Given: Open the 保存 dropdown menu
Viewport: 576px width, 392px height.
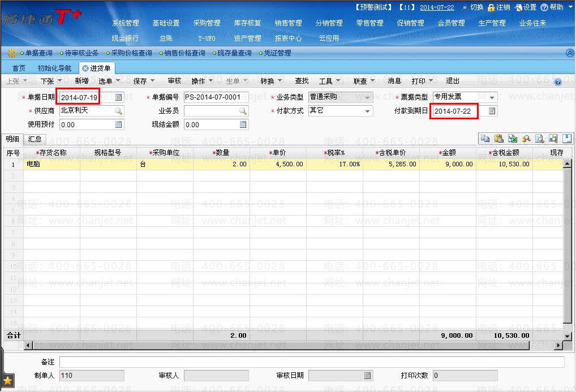Looking at the screenshot, I should pyautogui.click(x=143, y=81).
